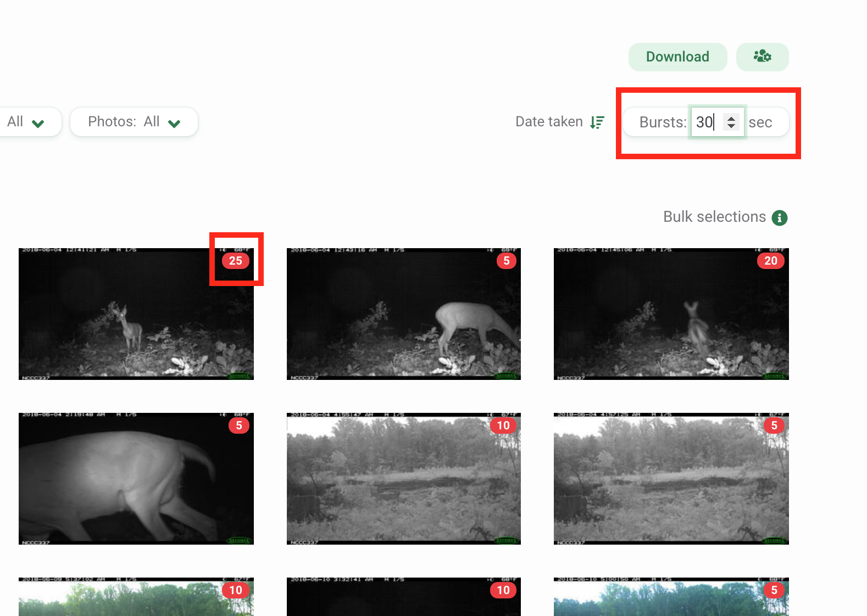Decrease the Bursts value with the down arrow
867x616 pixels.
tap(731, 126)
